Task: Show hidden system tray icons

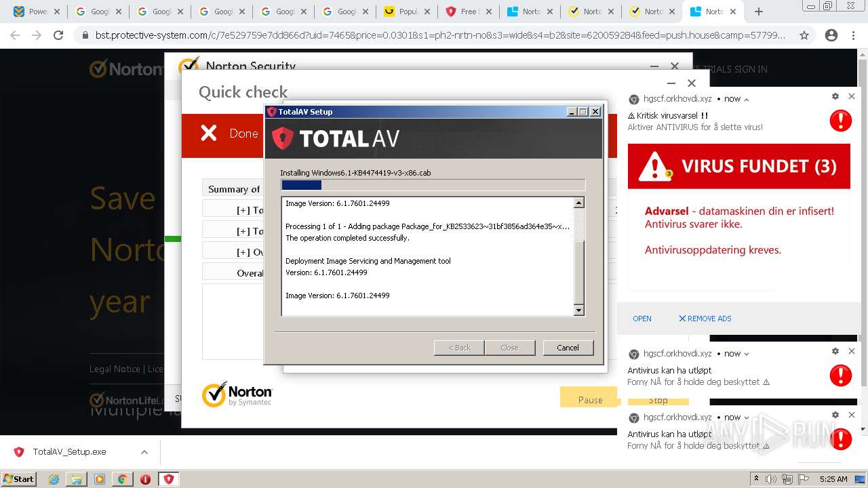Action: [x=756, y=479]
